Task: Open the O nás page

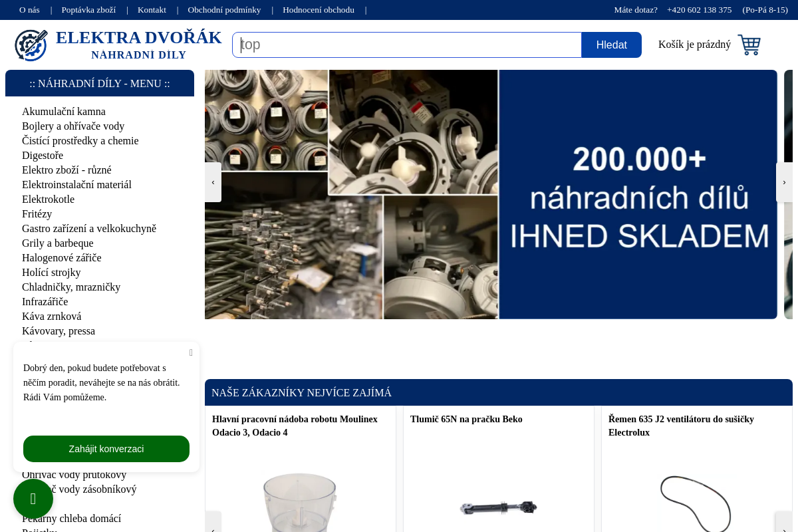Action: point(29,10)
